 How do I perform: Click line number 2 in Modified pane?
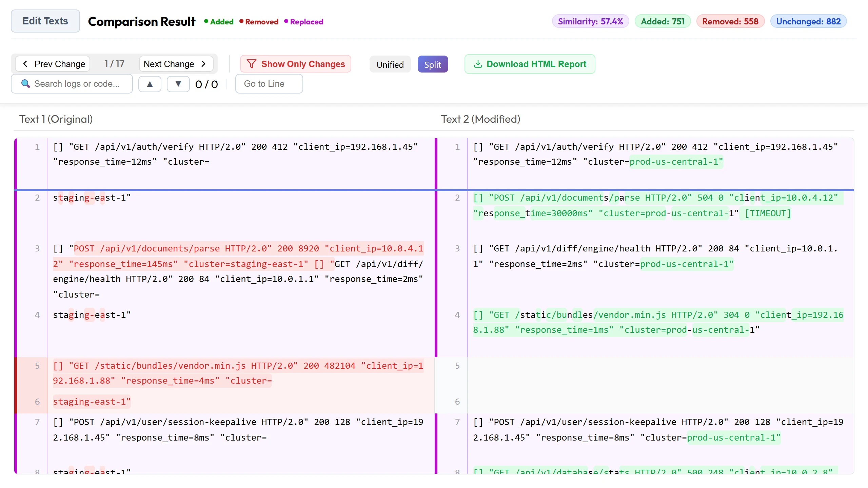[457, 198]
